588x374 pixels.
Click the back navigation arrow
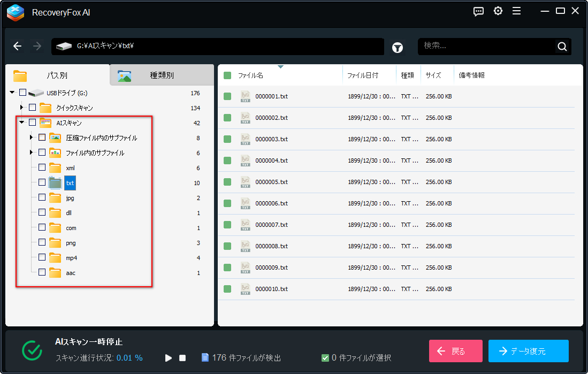pos(17,46)
